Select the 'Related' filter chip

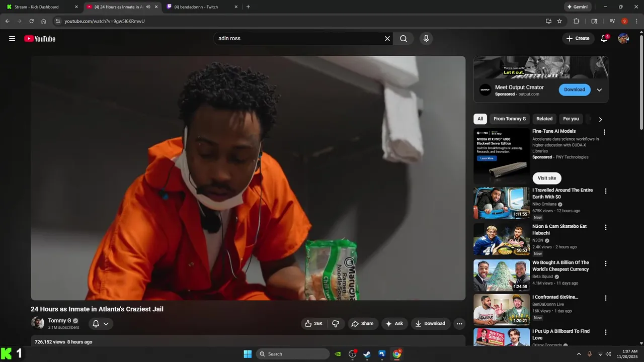(544, 119)
